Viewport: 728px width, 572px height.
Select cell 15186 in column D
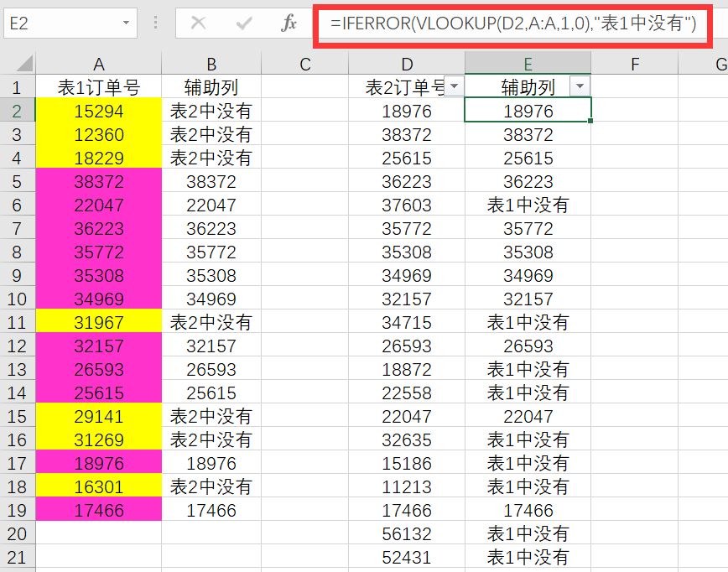(407, 463)
